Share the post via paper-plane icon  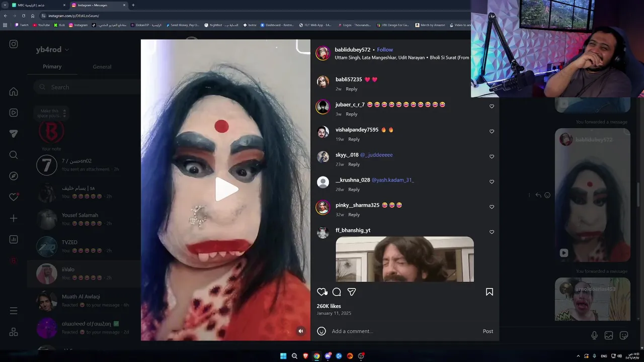352,292
